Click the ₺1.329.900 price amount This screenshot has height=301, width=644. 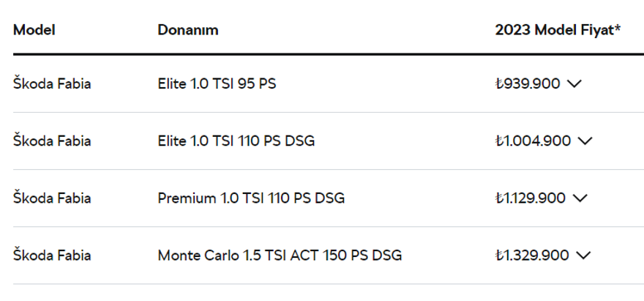[x=532, y=256]
